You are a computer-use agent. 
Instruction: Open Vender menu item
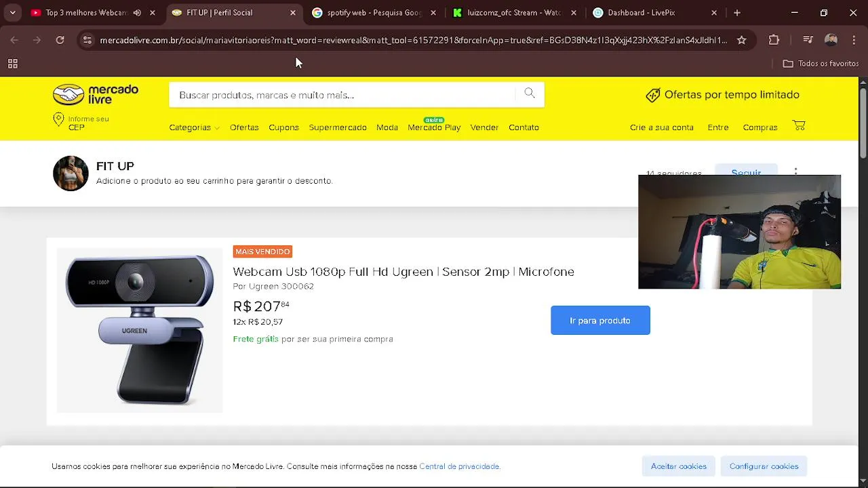484,127
